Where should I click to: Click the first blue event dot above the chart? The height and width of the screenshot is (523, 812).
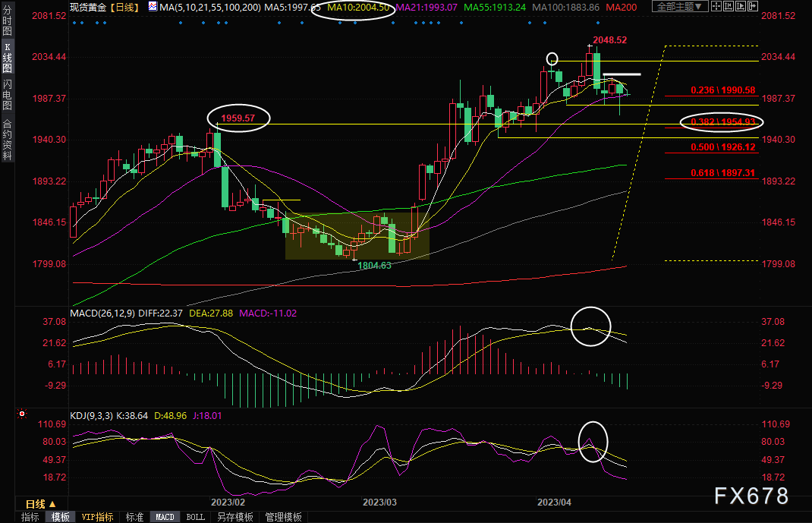click(74, 23)
